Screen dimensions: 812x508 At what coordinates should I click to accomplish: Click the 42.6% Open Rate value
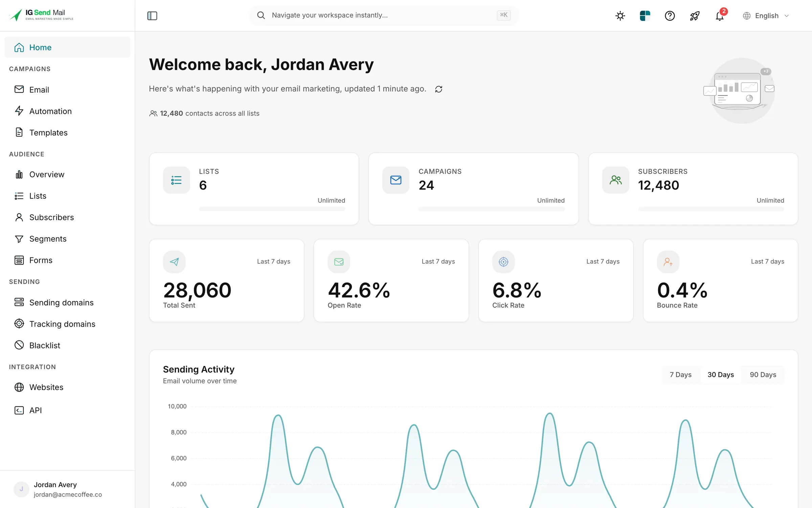pyautogui.click(x=359, y=291)
